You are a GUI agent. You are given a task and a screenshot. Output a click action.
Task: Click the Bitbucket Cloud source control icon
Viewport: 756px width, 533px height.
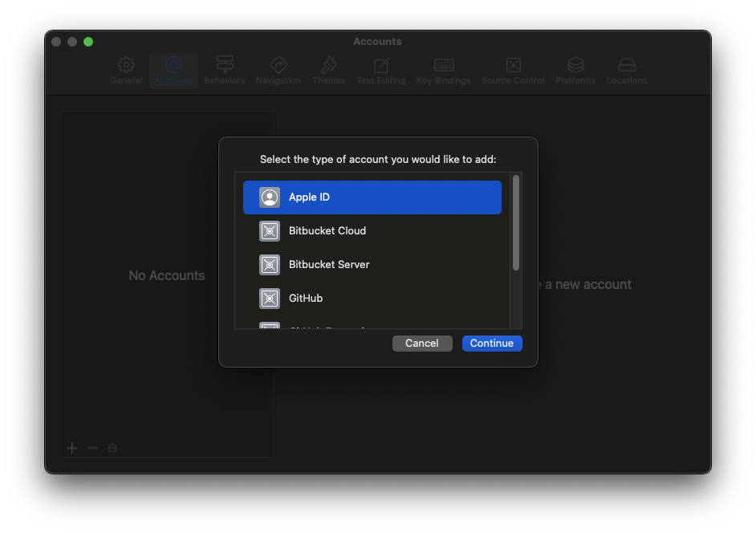(270, 231)
